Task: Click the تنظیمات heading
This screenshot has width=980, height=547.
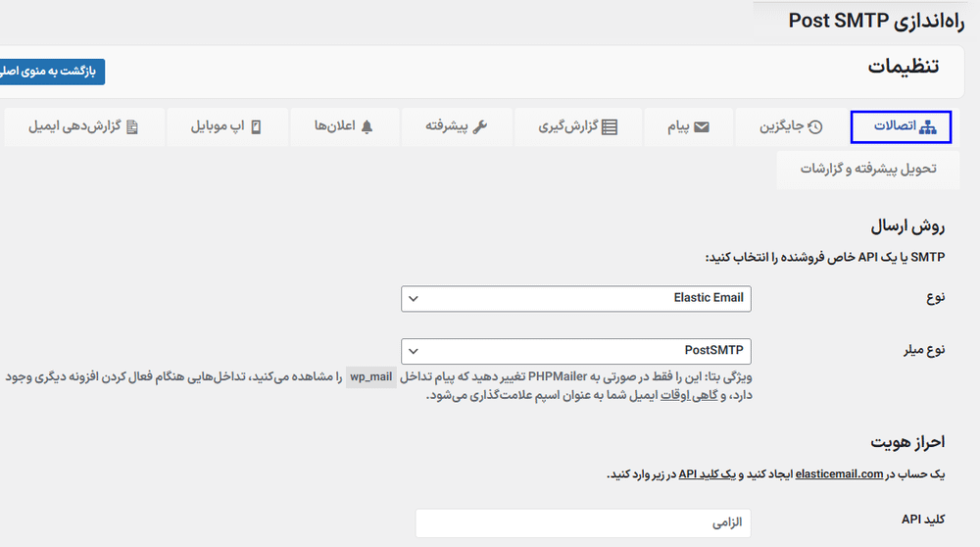Action: (x=904, y=67)
